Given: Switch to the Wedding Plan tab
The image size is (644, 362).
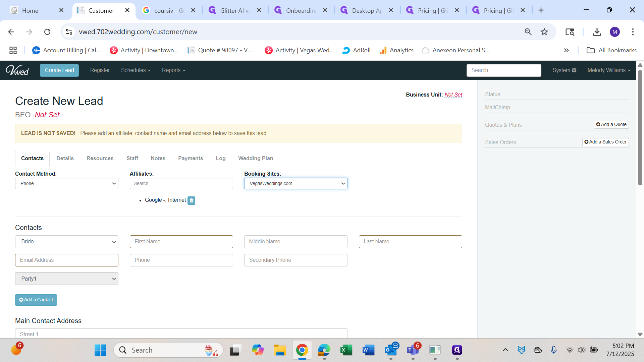Looking at the screenshot, I should [255, 159].
